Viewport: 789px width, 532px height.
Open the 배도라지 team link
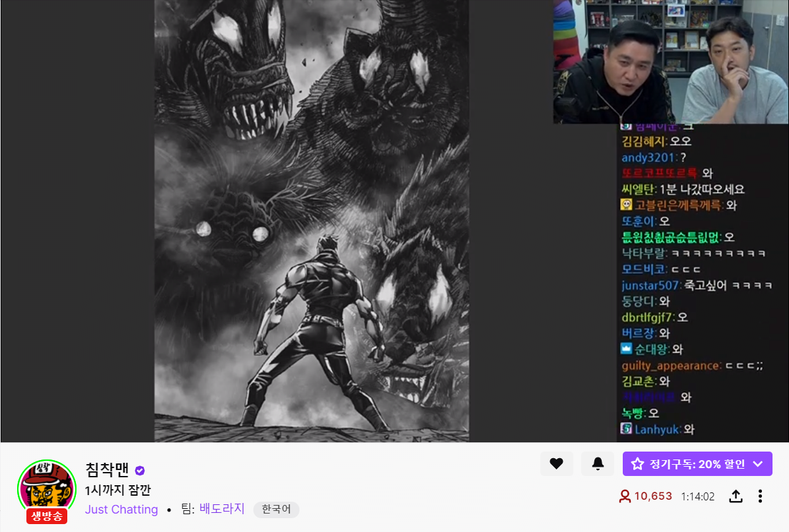click(x=222, y=508)
